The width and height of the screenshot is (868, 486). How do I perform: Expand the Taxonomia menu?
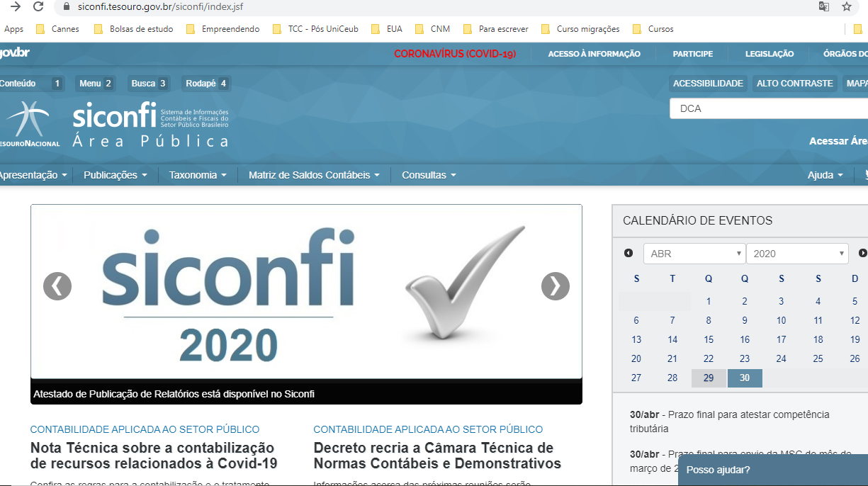198,175
